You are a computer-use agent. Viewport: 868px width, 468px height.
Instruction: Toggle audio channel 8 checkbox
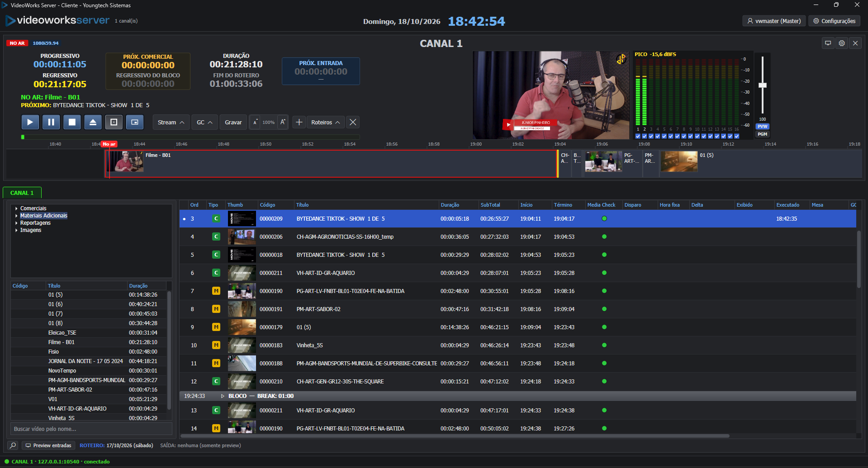[684, 136]
